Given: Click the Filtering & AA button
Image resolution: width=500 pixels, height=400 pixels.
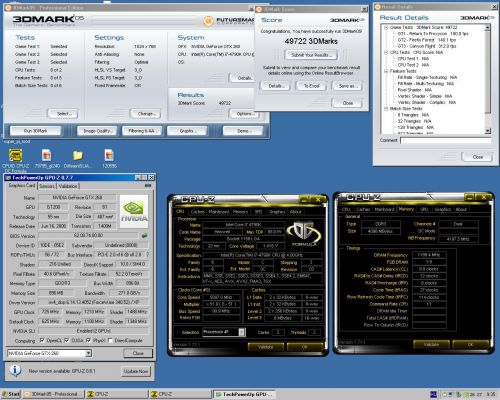Looking at the screenshot, I should point(142,131).
